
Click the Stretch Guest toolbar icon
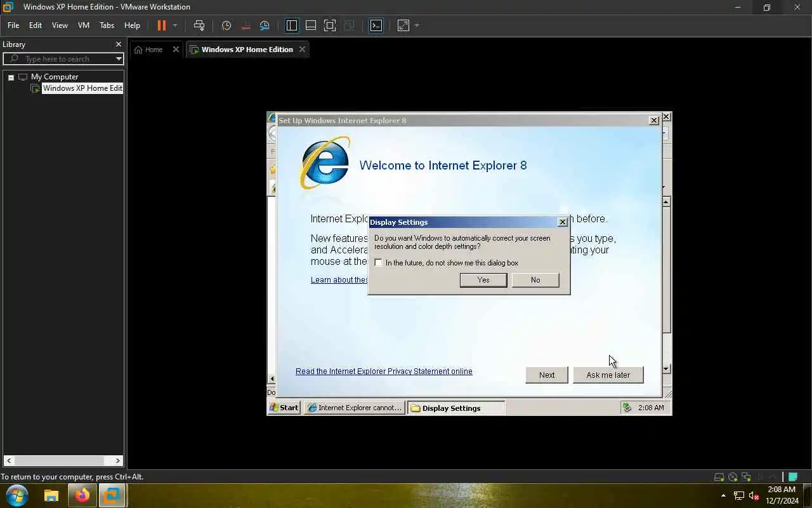403,25
